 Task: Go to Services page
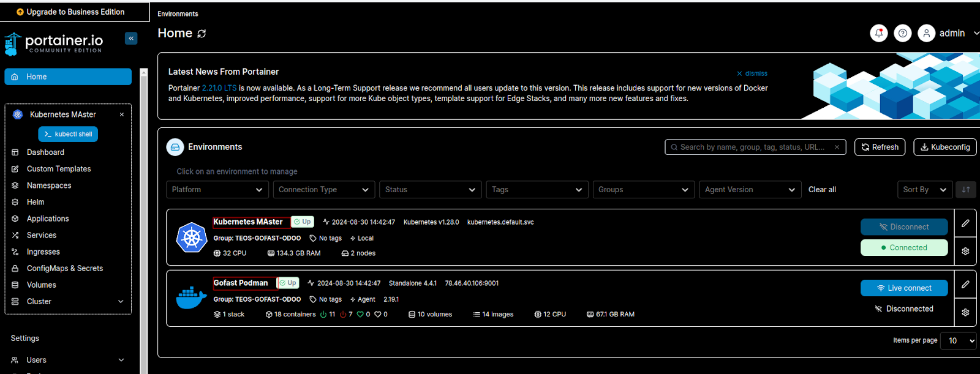pos(42,235)
